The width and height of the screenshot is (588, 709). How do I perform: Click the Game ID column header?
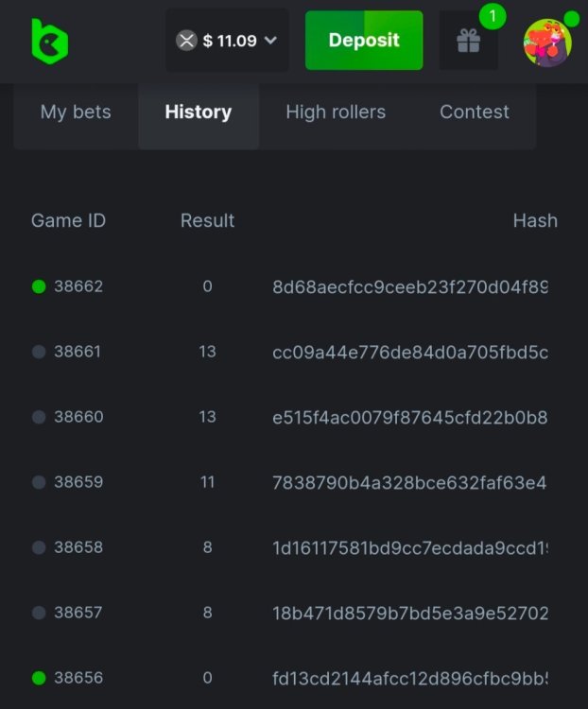tap(68, 220)
